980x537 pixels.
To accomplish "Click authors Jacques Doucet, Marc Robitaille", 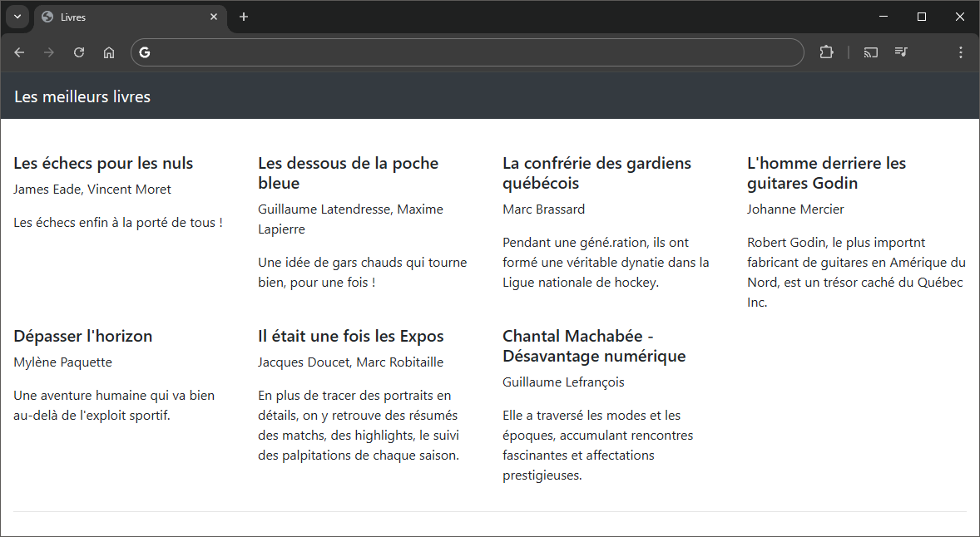I will [350, 362].
